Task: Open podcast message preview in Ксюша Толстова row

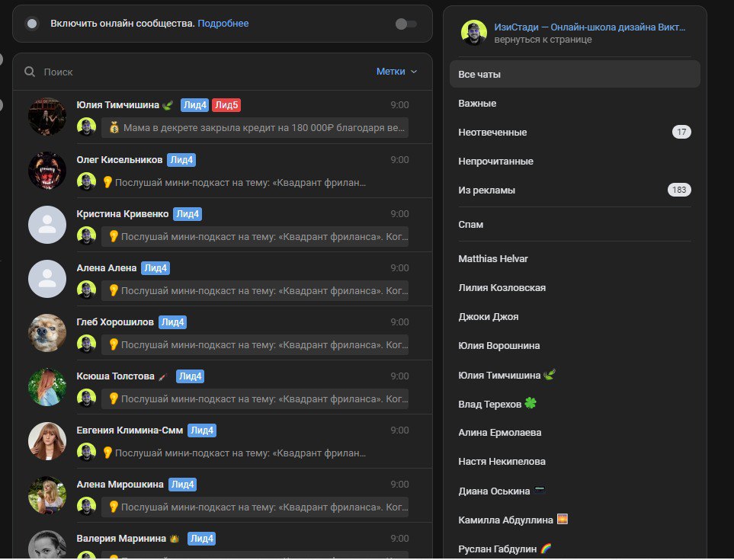Action: pyautogui.click(x=255, y=399)
